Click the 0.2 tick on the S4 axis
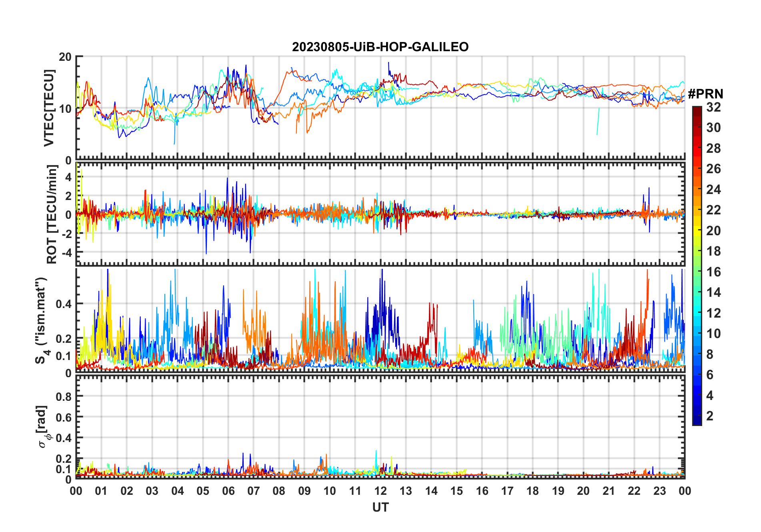Screen dimensions: 761x532 point(64,339)
